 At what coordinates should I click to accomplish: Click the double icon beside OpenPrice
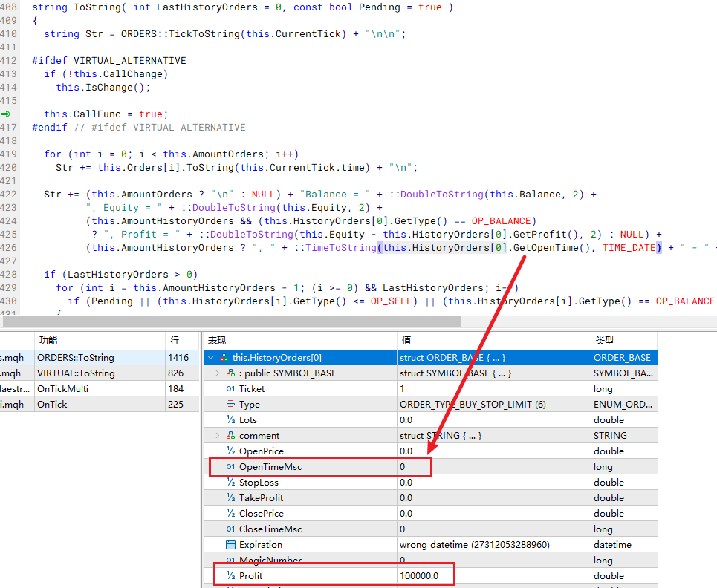[x=230, y=451]
